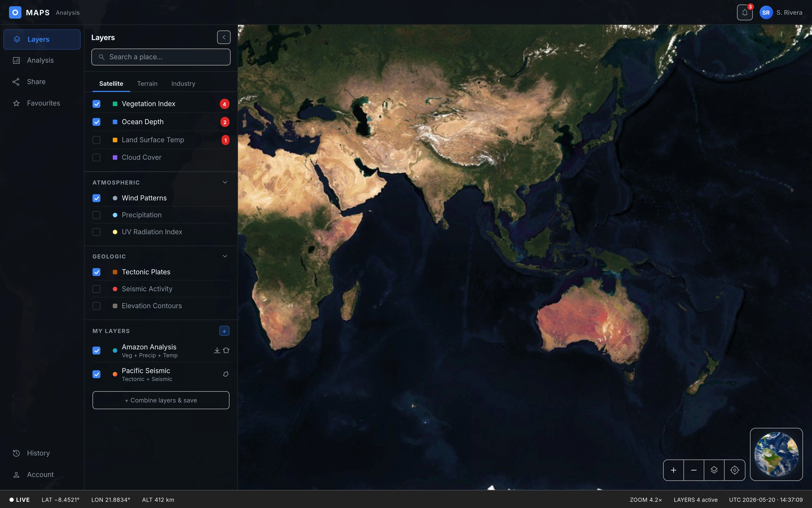Viewport: 812px width, 508px height.
Task: Open Analysis in the sidebar
Action: pos(42,61)
